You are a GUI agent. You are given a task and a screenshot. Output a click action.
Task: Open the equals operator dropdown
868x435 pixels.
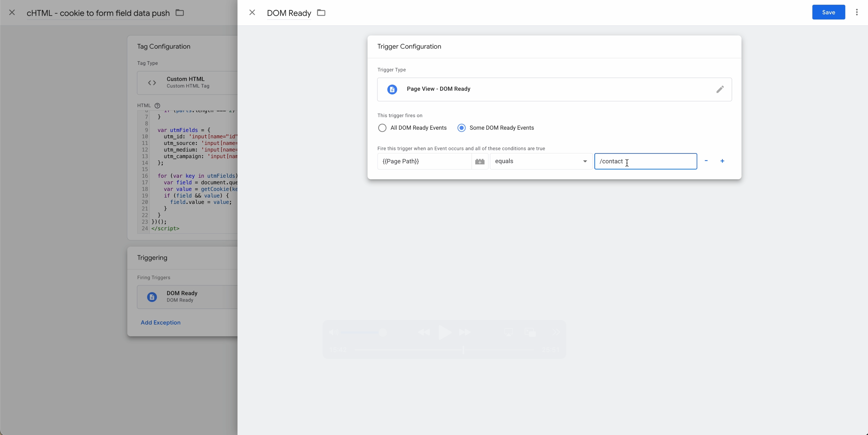click(x=541, y=161)
